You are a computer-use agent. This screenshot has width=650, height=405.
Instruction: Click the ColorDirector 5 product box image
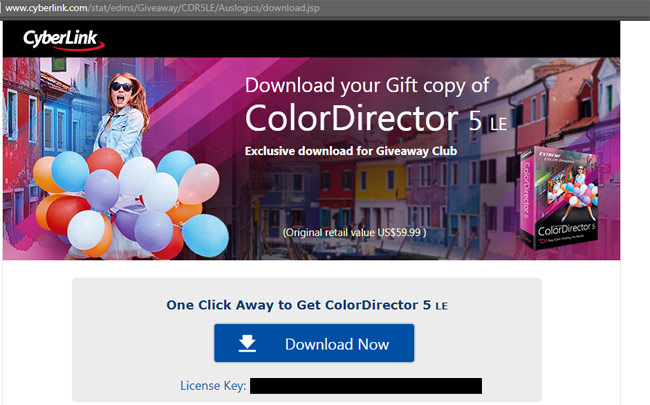point(559,198)
